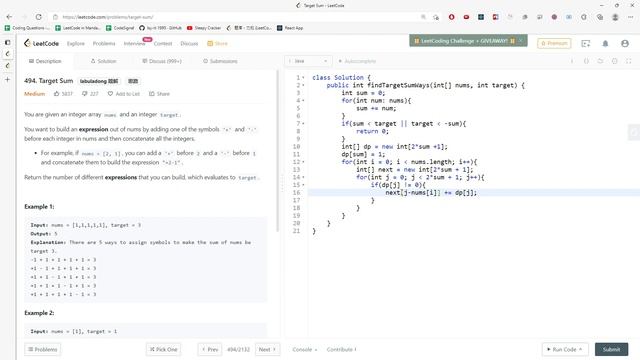Screen dimensions: 640x360
Task: Open the Contribute menu at the bottom
Action: 342,349
